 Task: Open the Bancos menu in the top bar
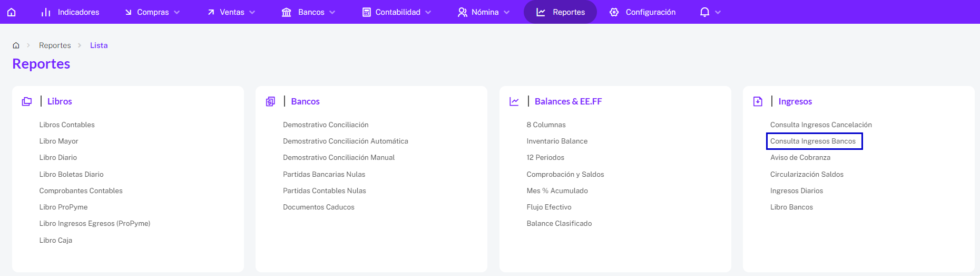pos(309,12)
